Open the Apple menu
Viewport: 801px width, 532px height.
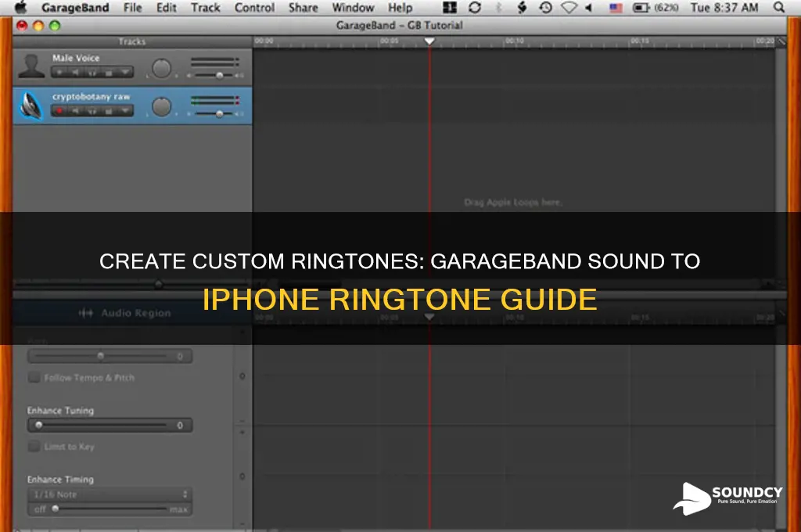[20, 8]
